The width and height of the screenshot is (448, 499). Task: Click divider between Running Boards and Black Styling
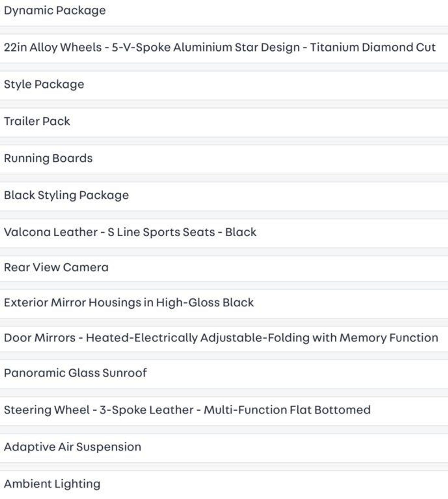(x=224, y=178)
